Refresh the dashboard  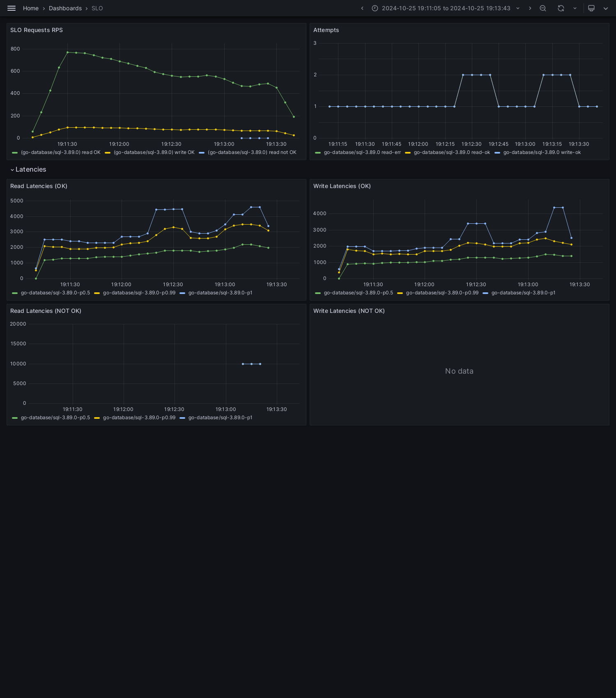[561, 8]
